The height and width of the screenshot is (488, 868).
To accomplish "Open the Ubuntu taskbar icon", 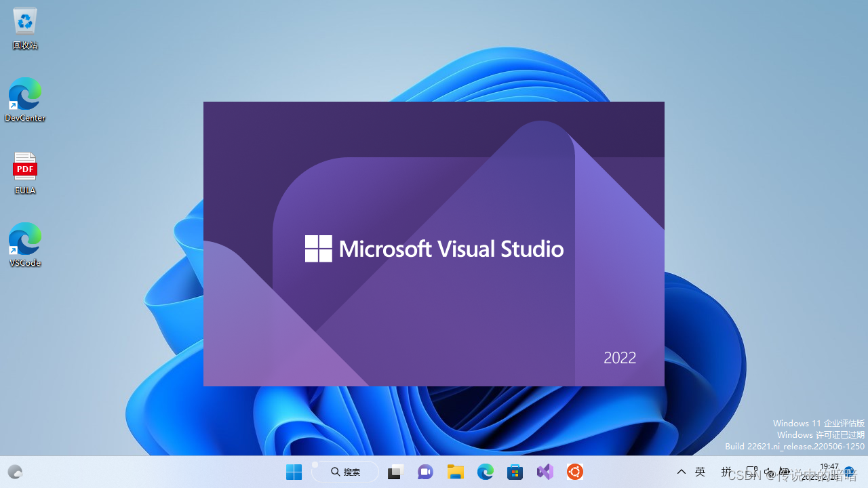I will (x=574, y=472).
